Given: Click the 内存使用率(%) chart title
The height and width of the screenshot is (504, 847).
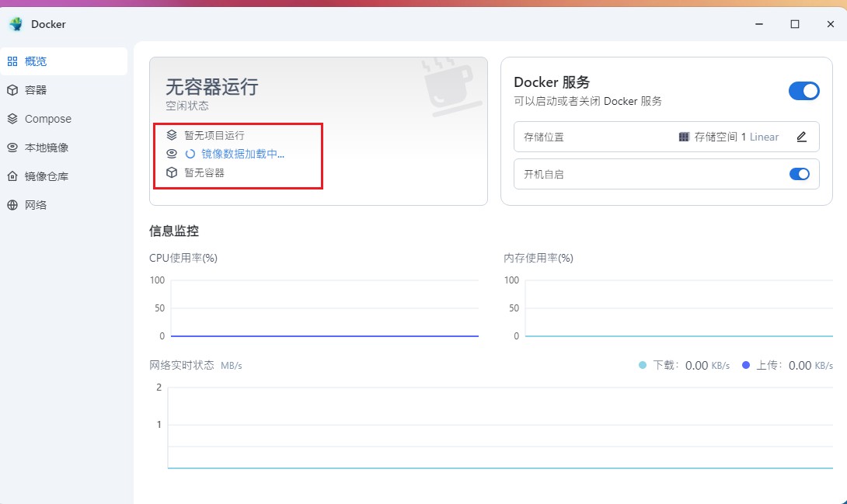Looking at the screenshot, I should (539, 258).
